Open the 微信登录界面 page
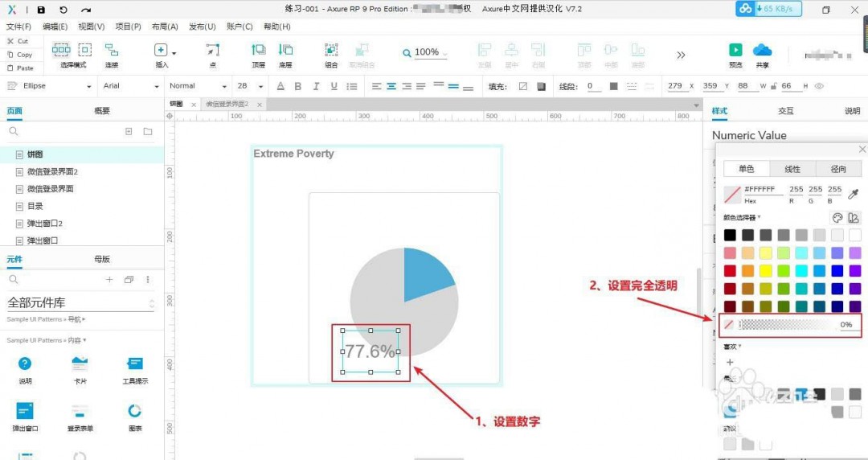 click(x=51, y=189)
